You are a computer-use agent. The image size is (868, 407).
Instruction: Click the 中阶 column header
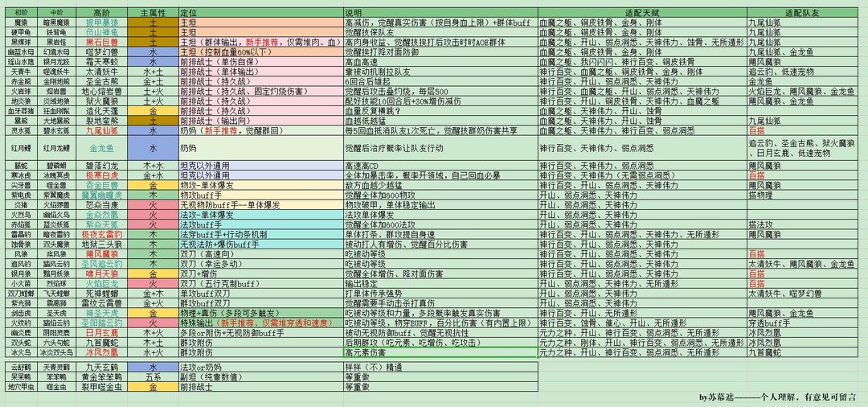56,12
